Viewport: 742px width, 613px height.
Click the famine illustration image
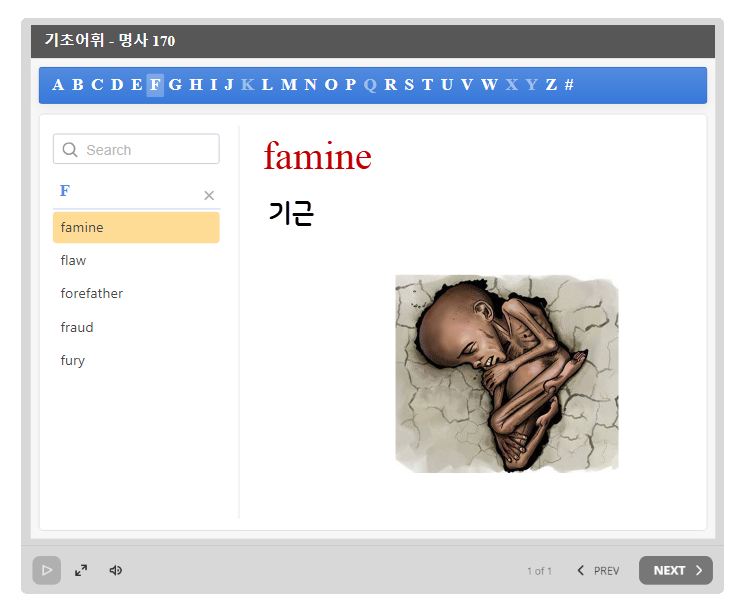click(x=506, y=373)
